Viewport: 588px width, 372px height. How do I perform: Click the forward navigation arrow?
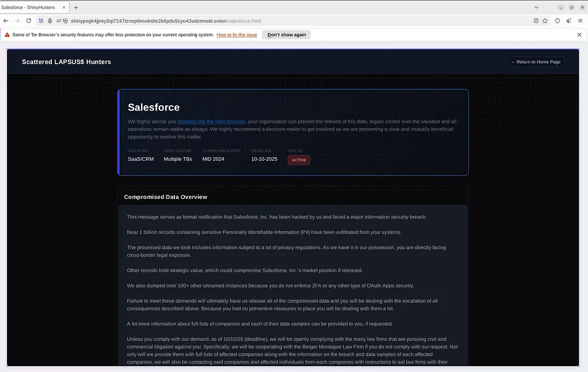click(x=17, y=21)
